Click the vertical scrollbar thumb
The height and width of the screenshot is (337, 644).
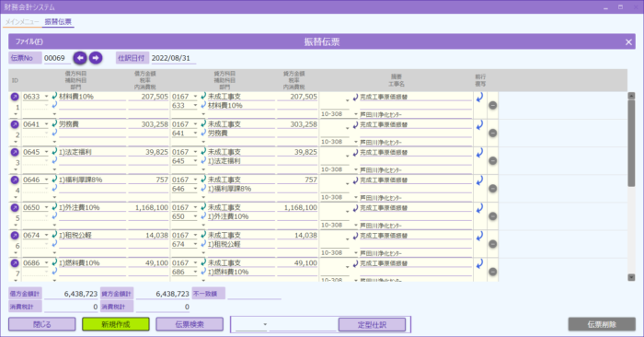pos(631,143)
